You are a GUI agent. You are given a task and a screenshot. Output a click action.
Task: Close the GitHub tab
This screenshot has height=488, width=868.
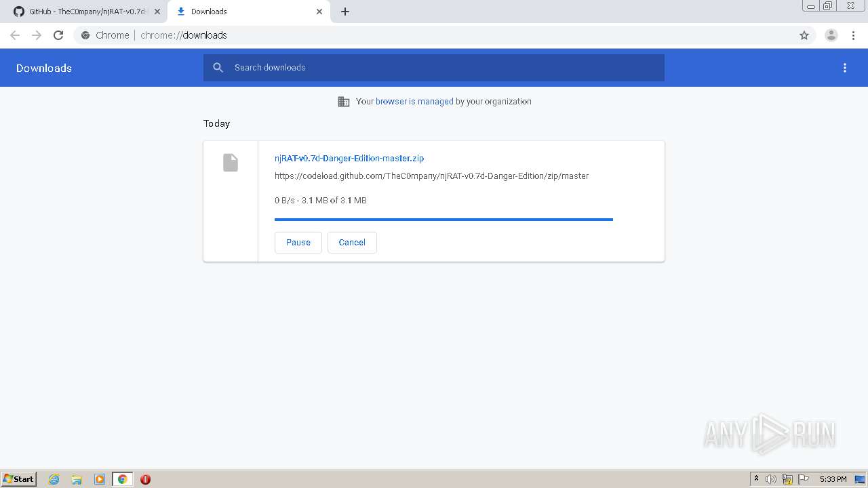[x=157, y=12]
